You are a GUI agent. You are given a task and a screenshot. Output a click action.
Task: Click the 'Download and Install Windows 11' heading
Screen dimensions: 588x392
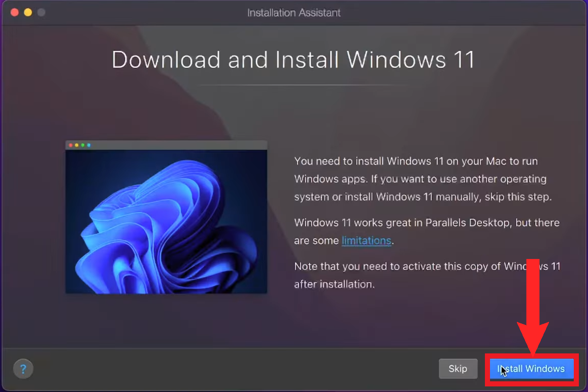293,59
